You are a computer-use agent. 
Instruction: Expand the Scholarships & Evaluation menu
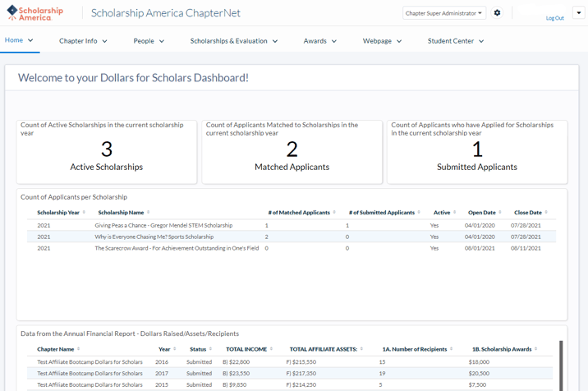click(x=234, y=41)
